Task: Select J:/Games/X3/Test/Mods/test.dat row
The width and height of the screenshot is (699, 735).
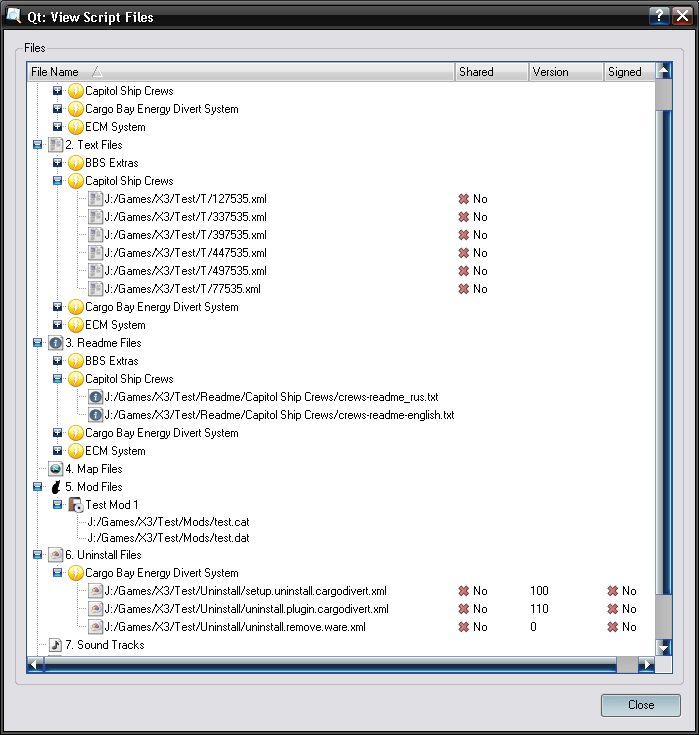Action: (x=168, y=538)
